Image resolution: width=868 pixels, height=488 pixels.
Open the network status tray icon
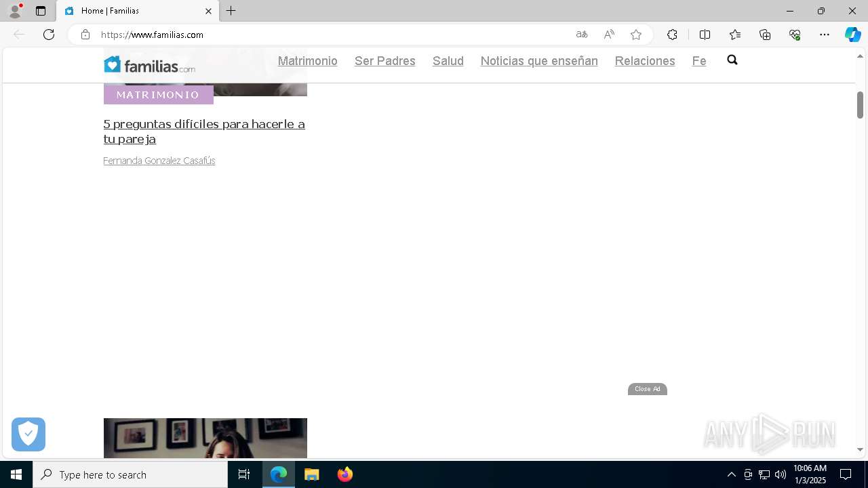[764, 474]
